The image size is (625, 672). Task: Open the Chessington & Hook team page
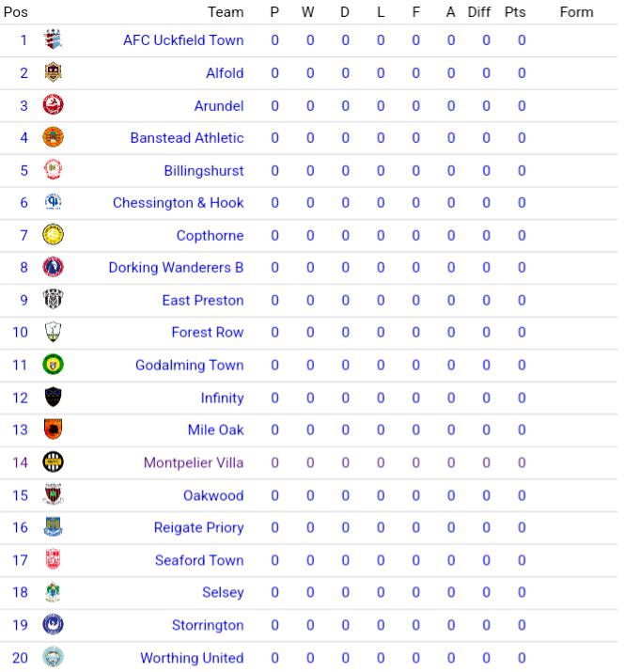tap(178, 203)
